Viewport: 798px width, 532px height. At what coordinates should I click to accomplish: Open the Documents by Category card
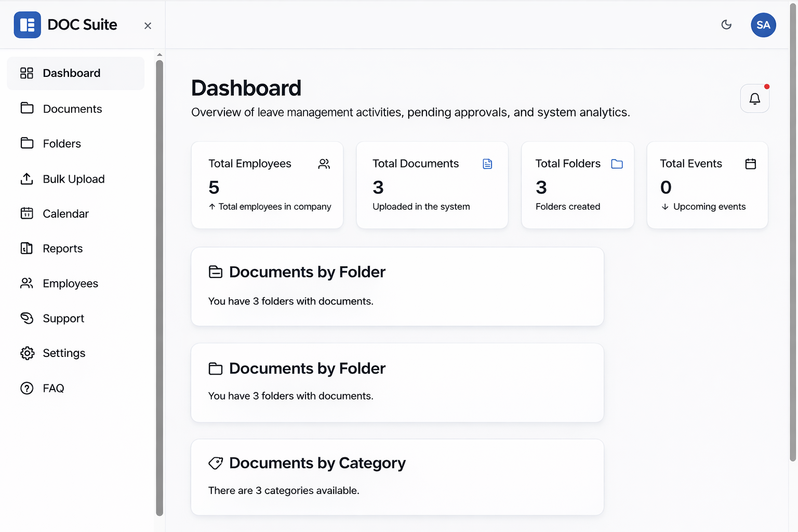397,477
